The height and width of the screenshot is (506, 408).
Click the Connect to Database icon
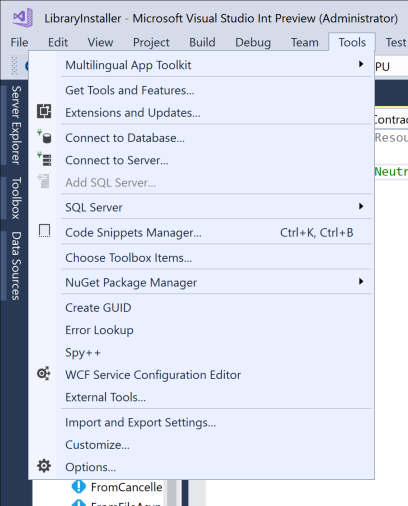point(44,136)
